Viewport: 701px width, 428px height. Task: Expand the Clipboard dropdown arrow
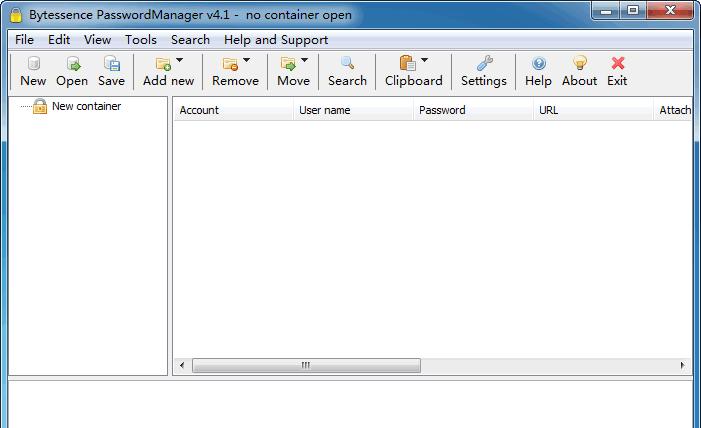click(x=424, y=60)
